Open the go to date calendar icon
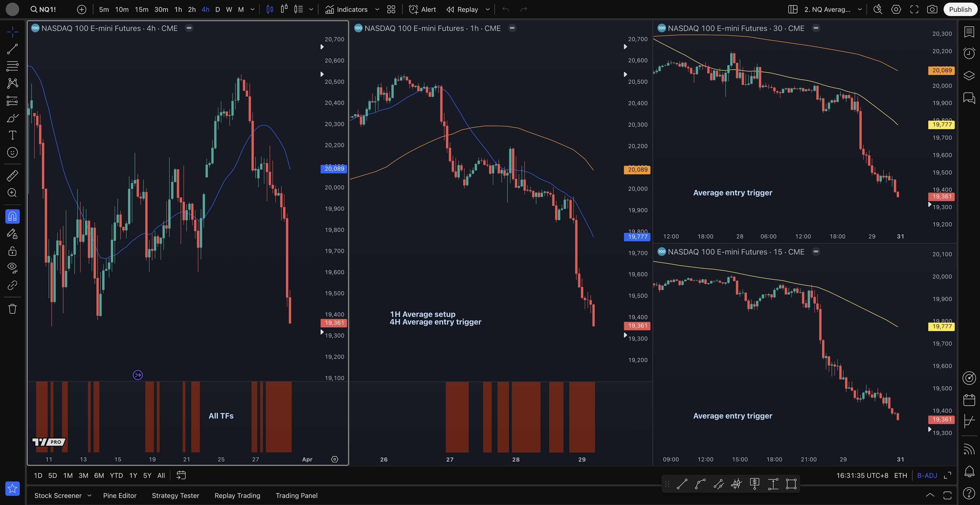 tap(181, 475)
